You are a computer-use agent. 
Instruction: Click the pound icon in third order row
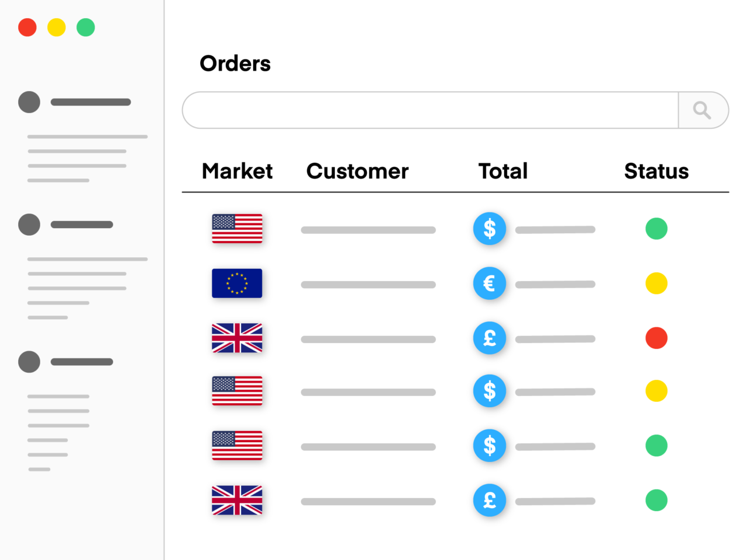click(x=489, y=338)
